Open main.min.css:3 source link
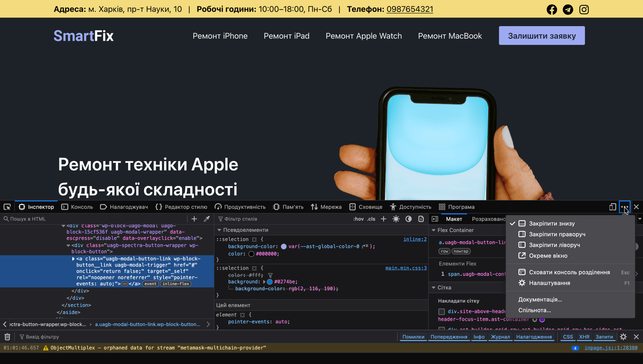The image size is (643, 364). coord(406,268)
